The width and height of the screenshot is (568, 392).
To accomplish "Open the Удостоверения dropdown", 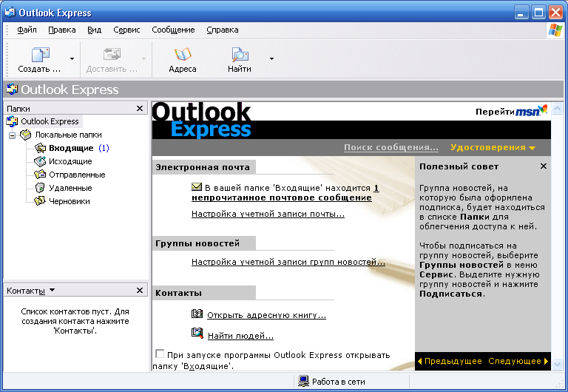I will pos(493,147).
